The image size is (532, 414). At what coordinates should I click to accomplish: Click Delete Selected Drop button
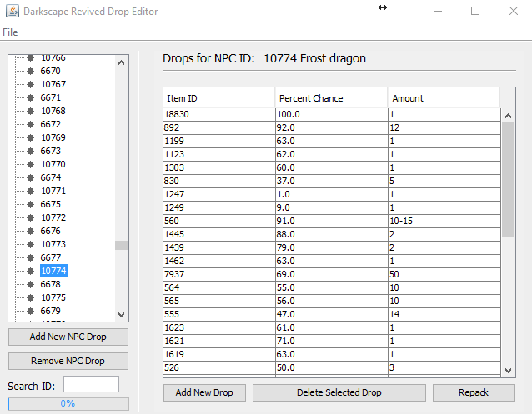339,392
